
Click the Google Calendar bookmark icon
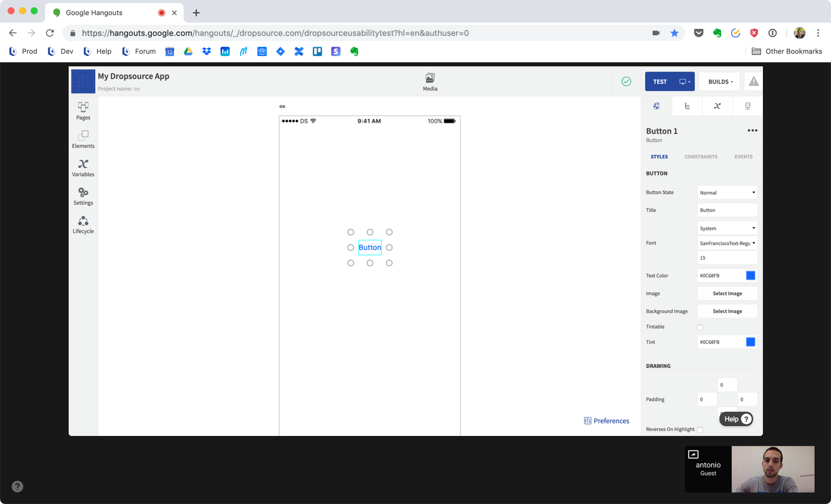tap(170, 51)
